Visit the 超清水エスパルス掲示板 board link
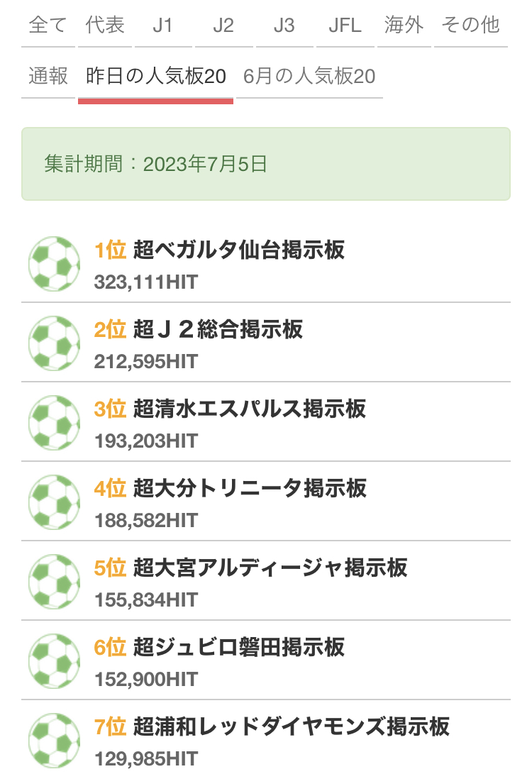The width and height of the screenshot is (532, 774). coord(249,409)
